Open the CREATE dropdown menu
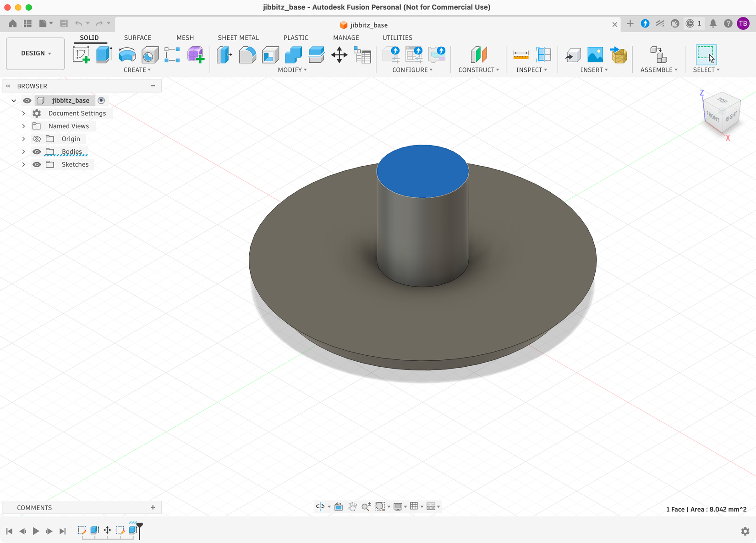This screenshot has height=543, width=756. click(x=137, y=70)
